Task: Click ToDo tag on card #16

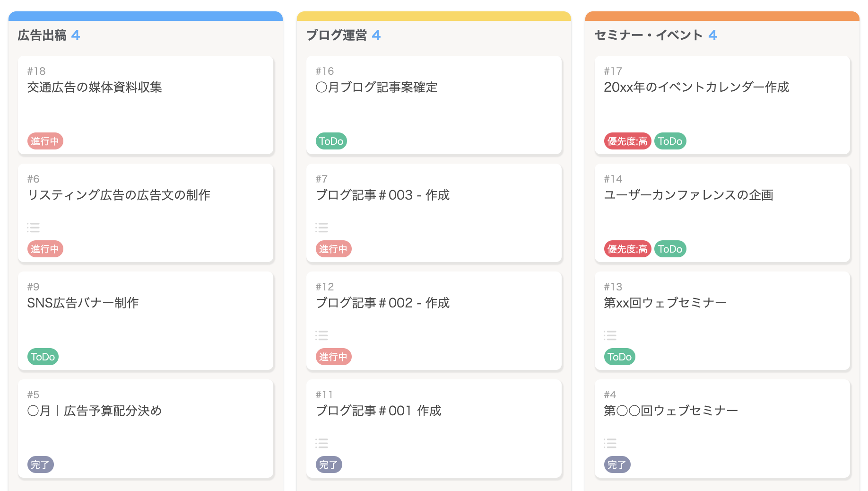Action: (331, 141)
